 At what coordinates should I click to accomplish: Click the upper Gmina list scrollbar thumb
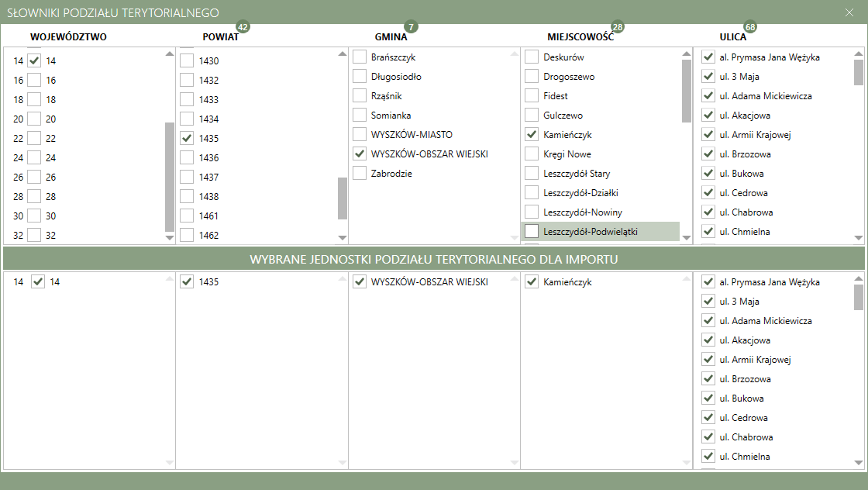coord(343,198)
